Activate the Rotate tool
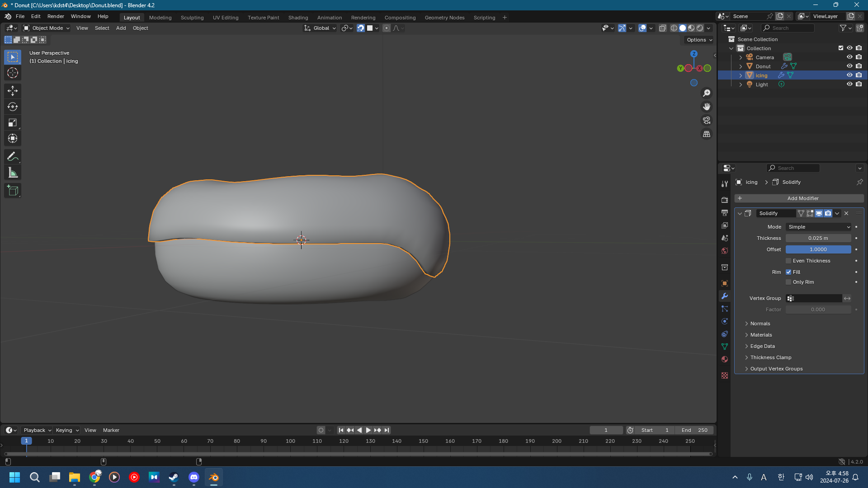This screenshot has height=488, width=868. pos(13,107)
